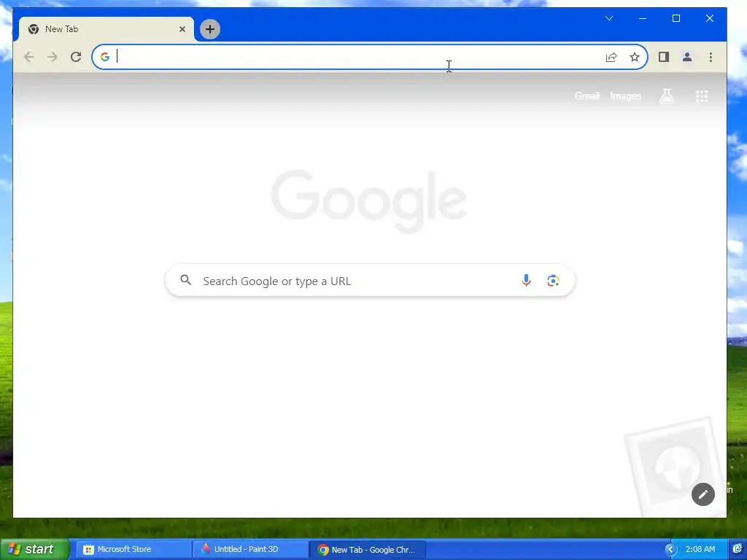
Task: Close the New Tab tab
Action: (x=182, y=29)
